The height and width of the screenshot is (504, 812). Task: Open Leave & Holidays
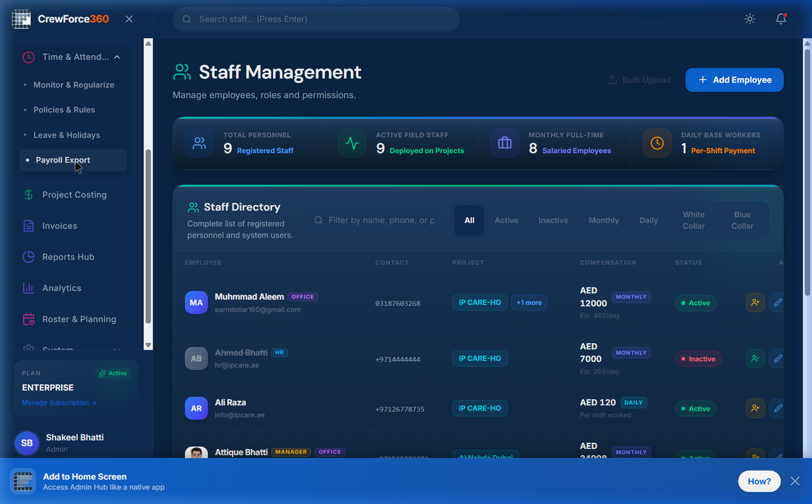(x=66, y=135)
